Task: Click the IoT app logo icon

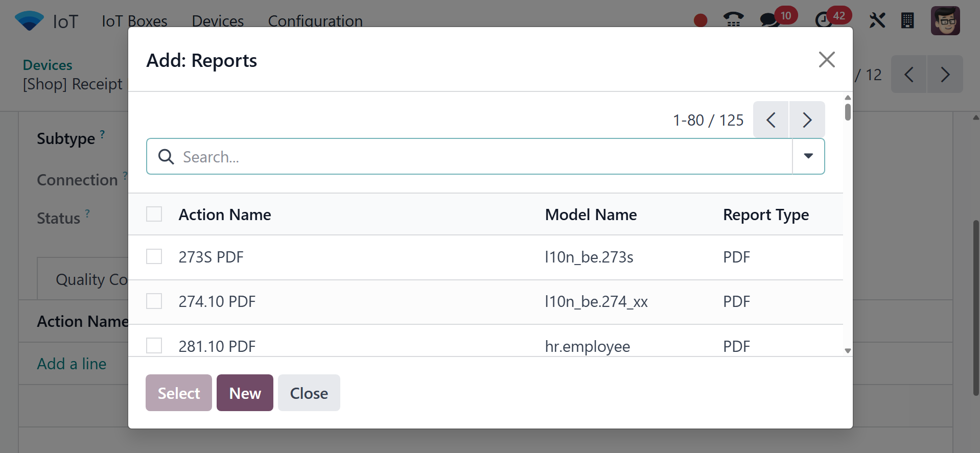Action: coord(29,21)
